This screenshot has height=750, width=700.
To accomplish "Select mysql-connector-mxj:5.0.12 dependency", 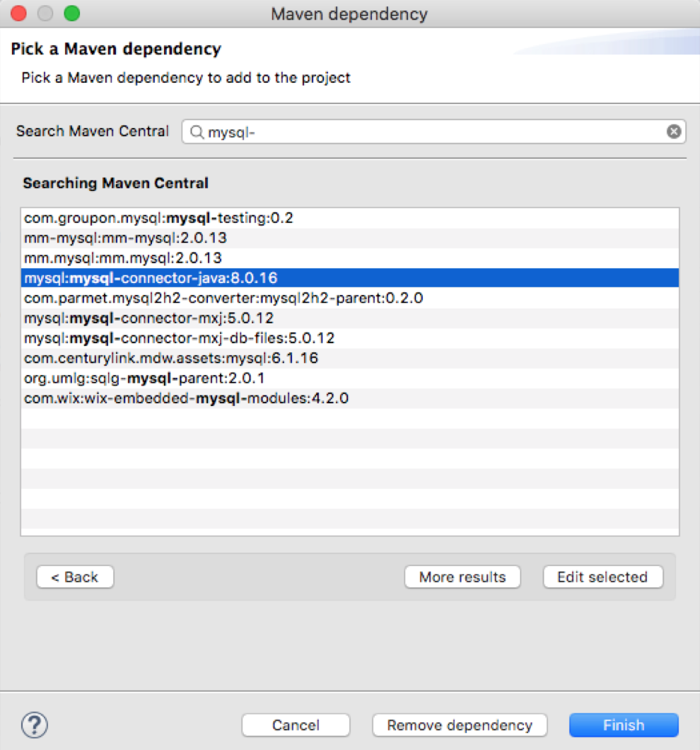I will click(x=349, y=318).
